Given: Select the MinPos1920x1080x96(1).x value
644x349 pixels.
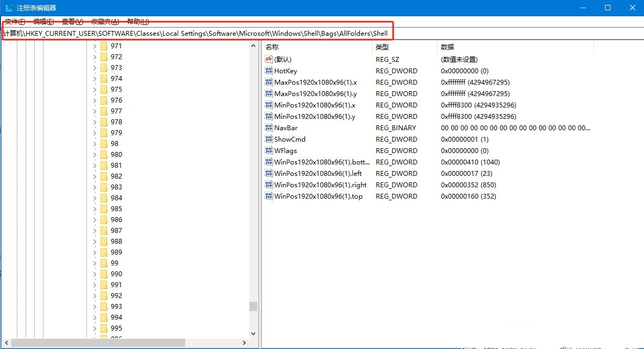Looking at the screenshot, I should [x=315, y=105].
